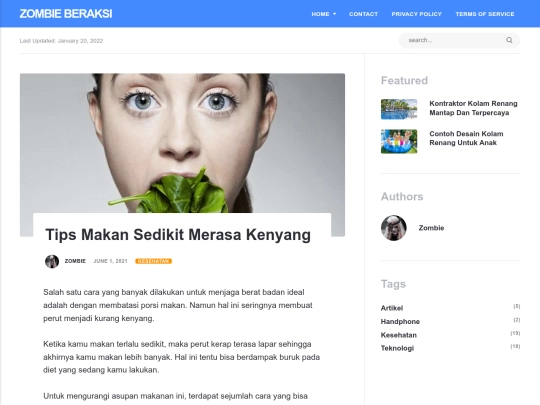
Task: Click the Home navigation item
Action: (320, 14)
